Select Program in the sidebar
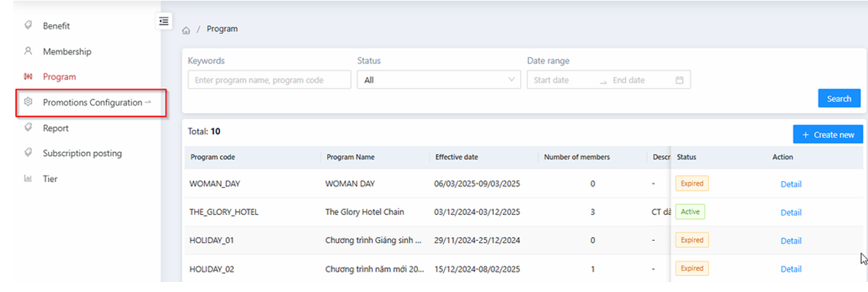Image resolution: width=868 pixels, height=292 pixels. coord(60,76)
